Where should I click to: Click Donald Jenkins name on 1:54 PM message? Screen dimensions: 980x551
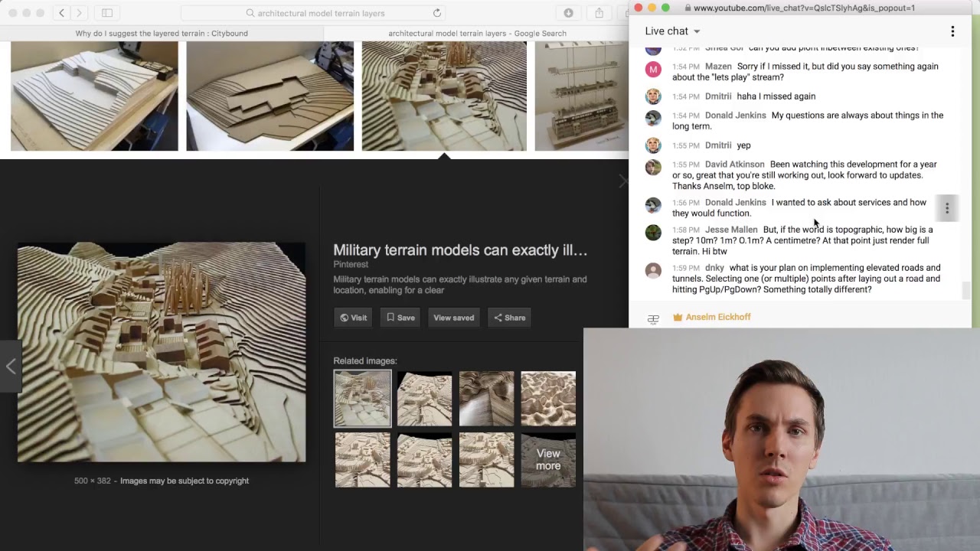[x=735, y=116]
